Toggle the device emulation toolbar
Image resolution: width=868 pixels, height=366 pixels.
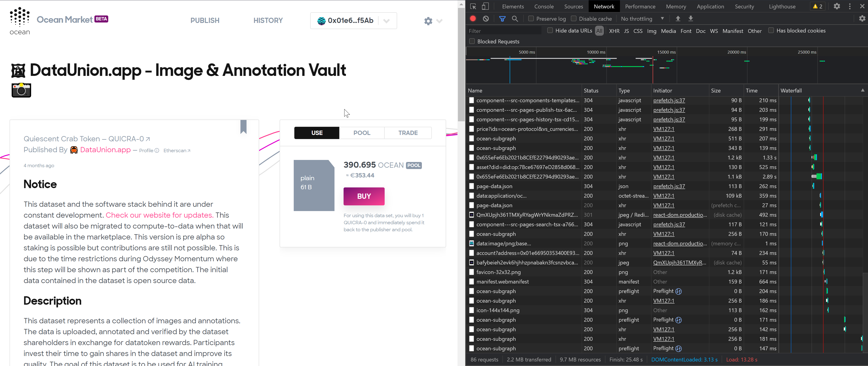(485, 6)
